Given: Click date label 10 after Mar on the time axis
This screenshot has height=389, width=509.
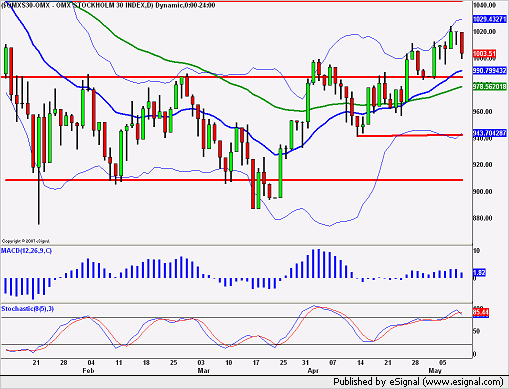Looking at the screenshot, I should tap(229, 363).
